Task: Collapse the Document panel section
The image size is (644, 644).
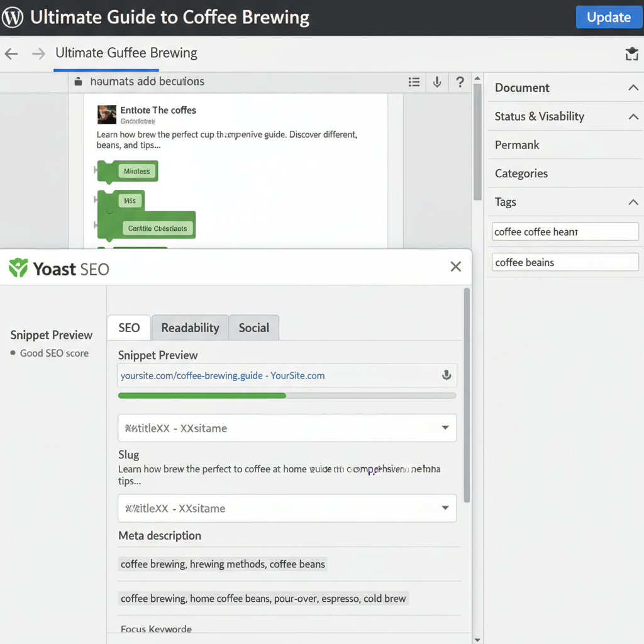Action: click(633, 87)
